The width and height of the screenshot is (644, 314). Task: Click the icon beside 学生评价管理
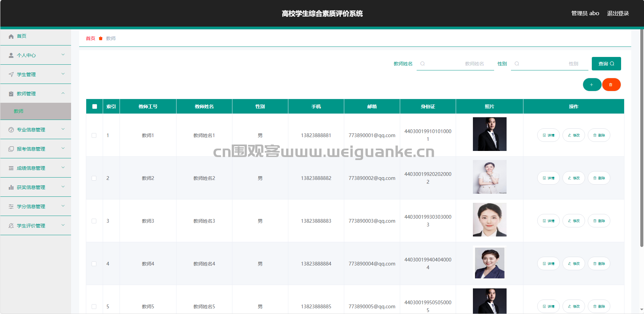point(11,226)
